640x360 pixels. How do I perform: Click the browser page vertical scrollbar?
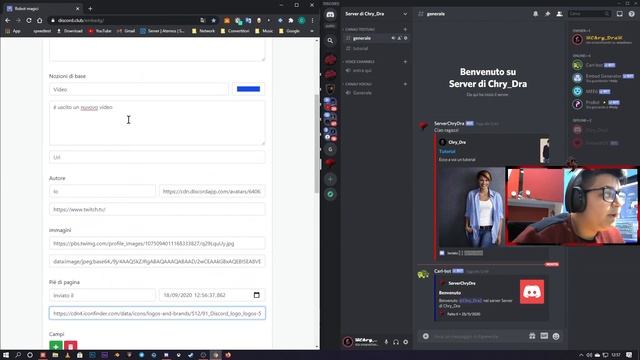tap(317, 143)
